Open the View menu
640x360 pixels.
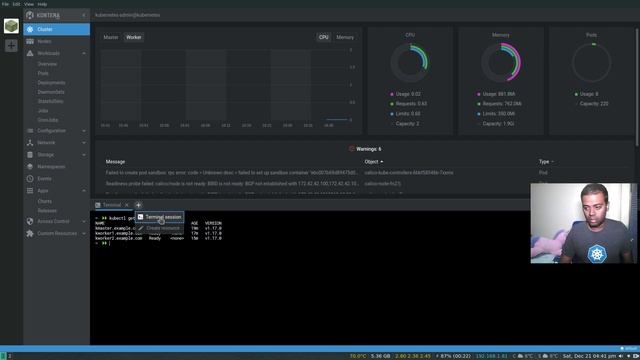click(x=29, y=4)
